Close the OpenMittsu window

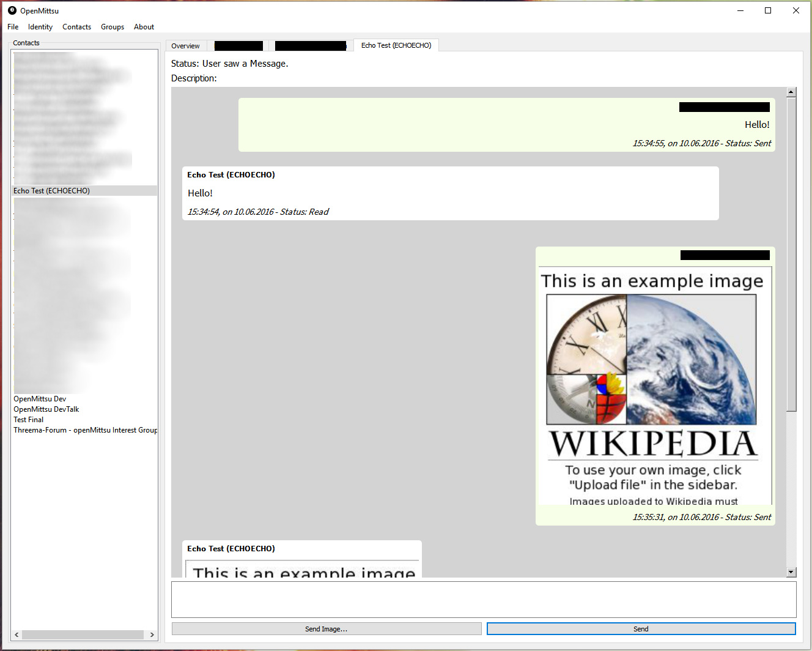pos(796,10)
